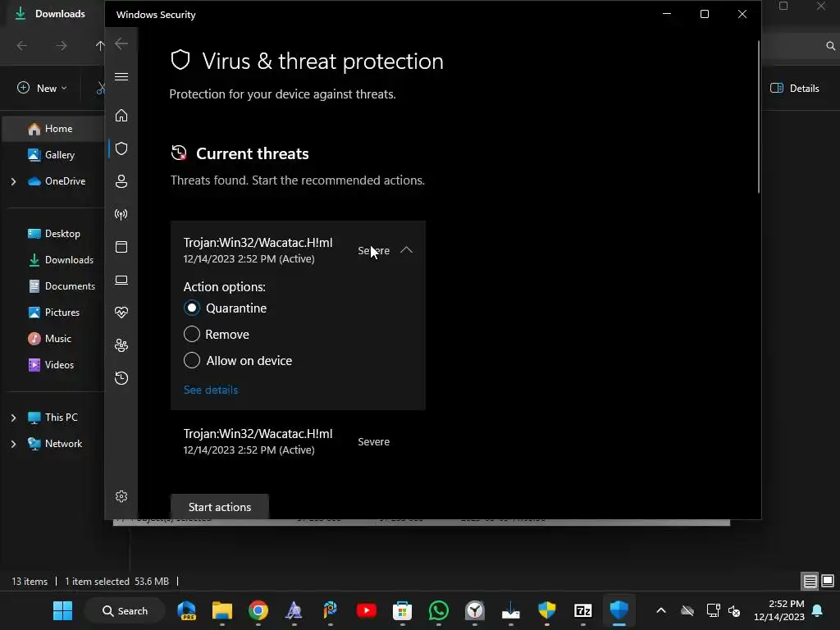This screenshot has height=630, width=840.
Task: Switch to large thumbnails view icon
Action: [828, 582]
